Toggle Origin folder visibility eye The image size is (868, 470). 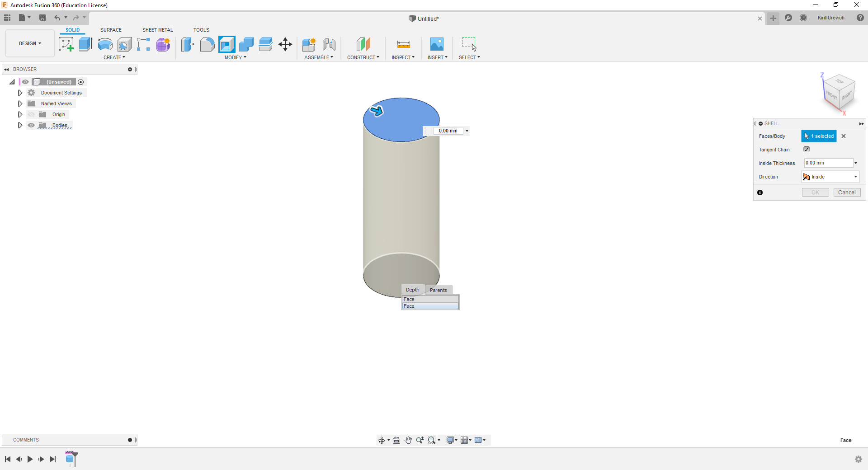31,115
